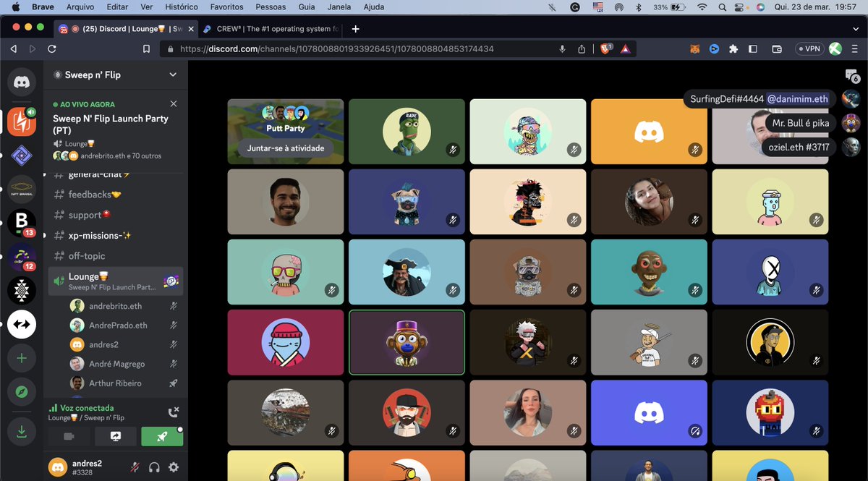Screen dimensions: 868x481
Task: Click the Putt Party activity tile
Action: pos(285,131)
